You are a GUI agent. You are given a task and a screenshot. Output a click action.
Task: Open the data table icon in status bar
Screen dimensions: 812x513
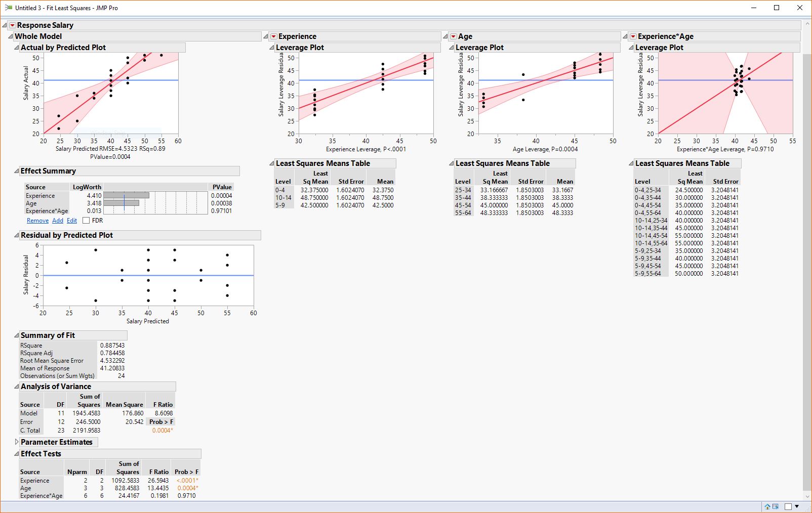776,506
